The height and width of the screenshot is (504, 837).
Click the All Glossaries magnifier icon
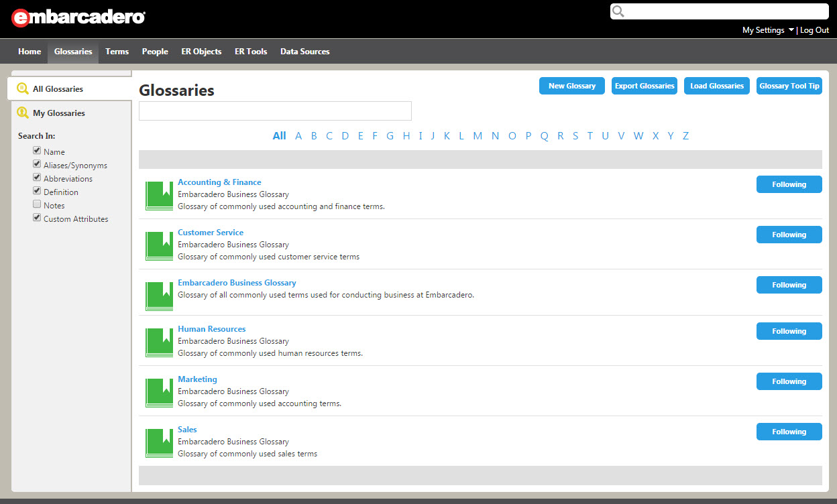pos(23,88)
